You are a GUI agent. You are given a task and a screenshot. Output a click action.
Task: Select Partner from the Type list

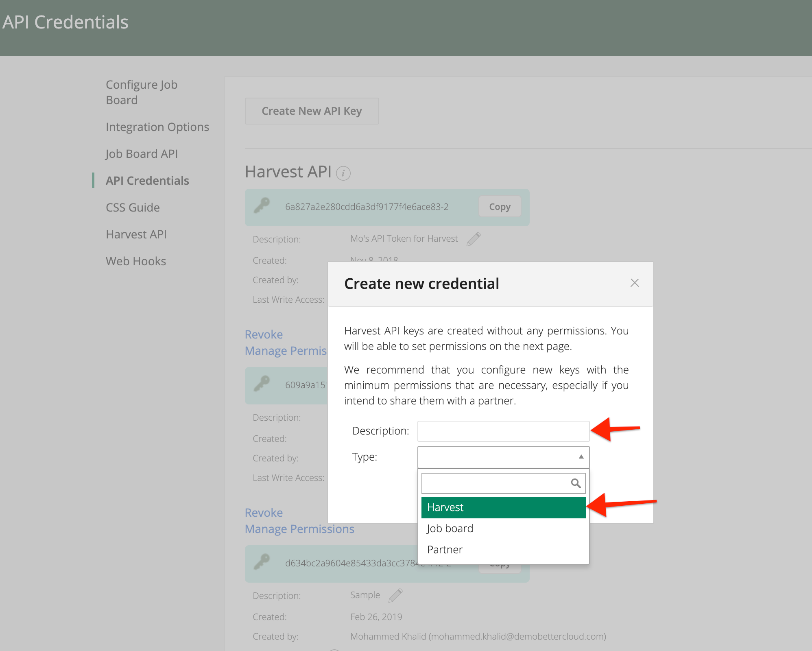[x=503, y=550]
